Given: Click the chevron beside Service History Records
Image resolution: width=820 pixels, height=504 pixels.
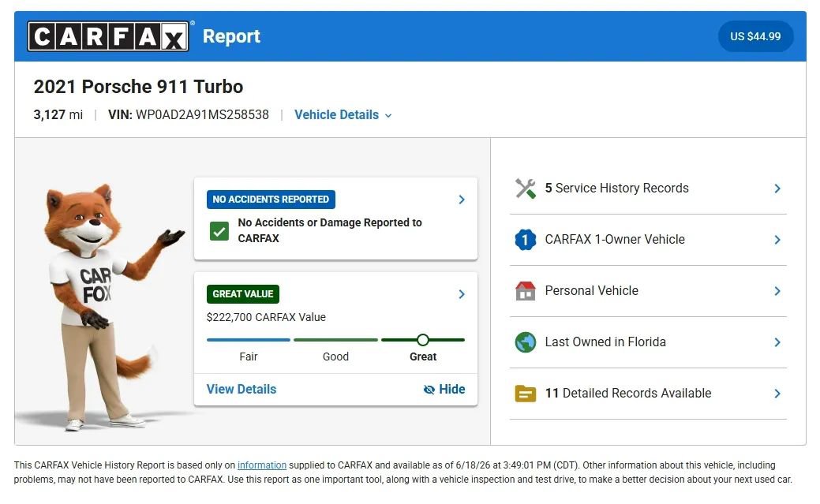Looking at the screenshot, I should 777,189.
